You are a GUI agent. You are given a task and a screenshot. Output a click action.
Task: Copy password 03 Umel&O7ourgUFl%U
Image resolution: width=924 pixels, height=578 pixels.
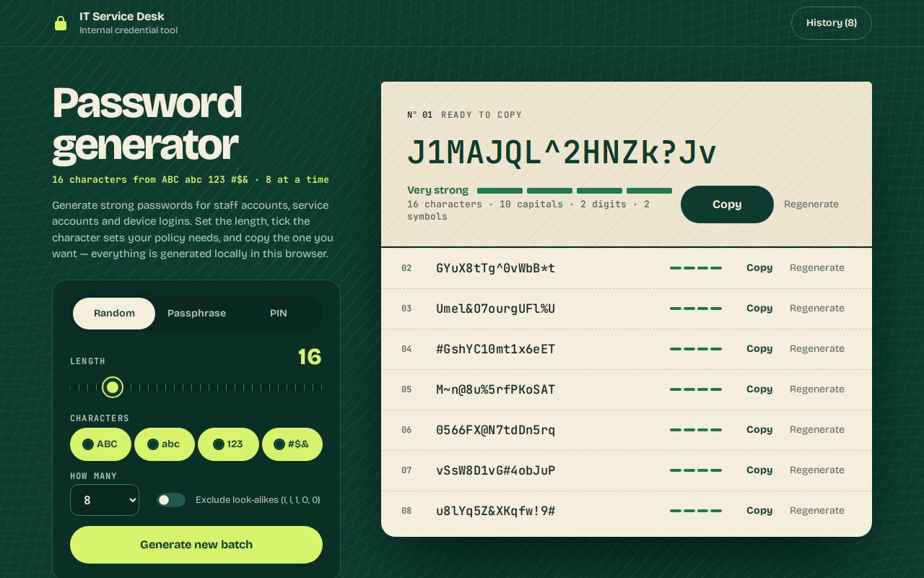(x=759, y=309)
